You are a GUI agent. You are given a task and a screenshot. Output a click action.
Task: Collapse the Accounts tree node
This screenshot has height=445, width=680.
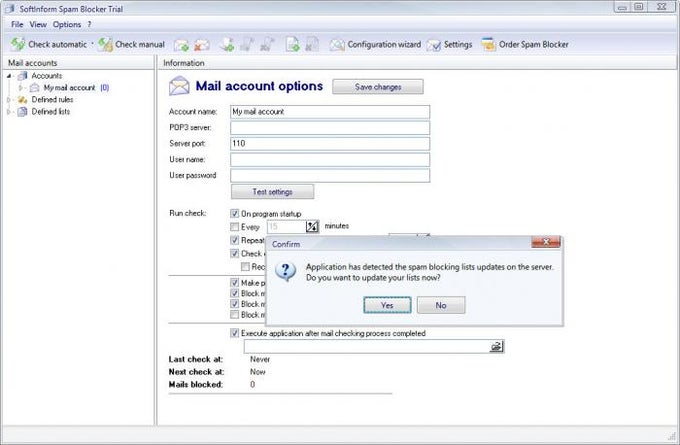[x=9, y=76]
